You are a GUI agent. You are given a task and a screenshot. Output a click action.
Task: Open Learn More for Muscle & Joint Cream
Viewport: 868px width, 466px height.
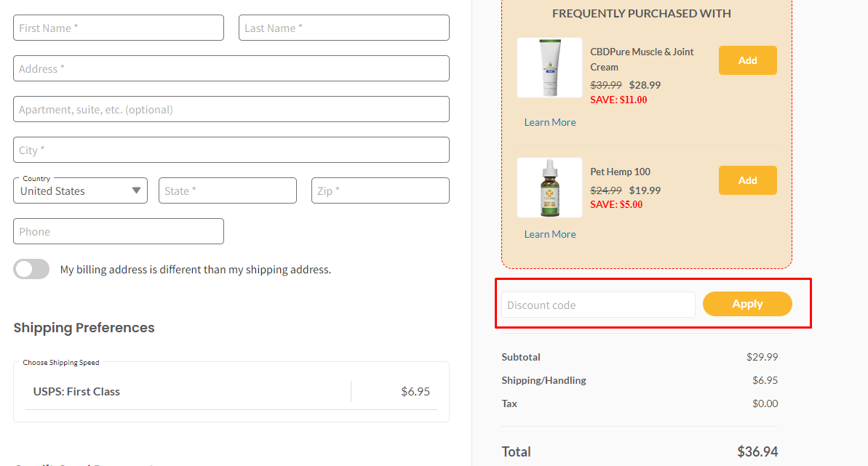tap(550, 122)
